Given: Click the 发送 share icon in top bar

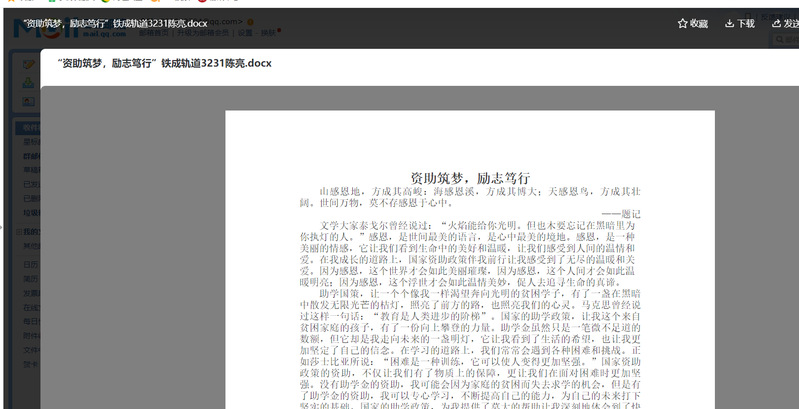Looking at the screenshot, I should point(778,23).
